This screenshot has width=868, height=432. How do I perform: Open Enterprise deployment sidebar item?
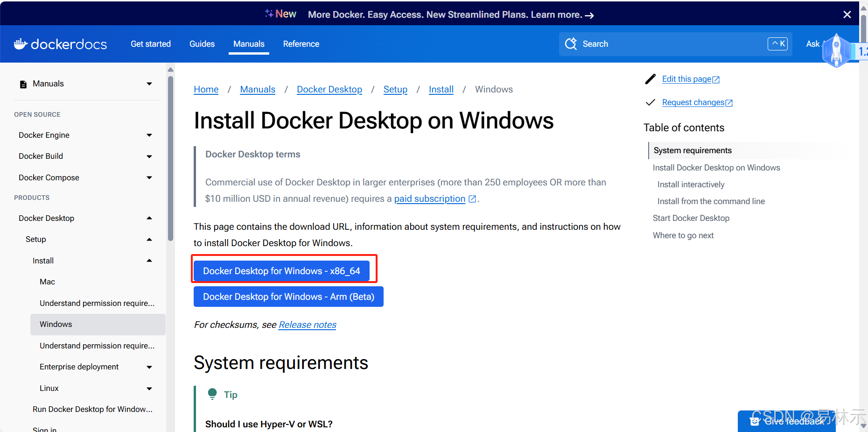coord(79,367)
